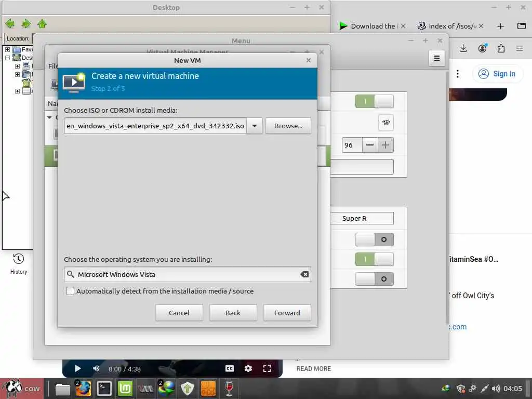Image resolution: width=532 pixels, height=399 pixels.
Task: Expand the Favorites tree node
Action: [7, 49]
